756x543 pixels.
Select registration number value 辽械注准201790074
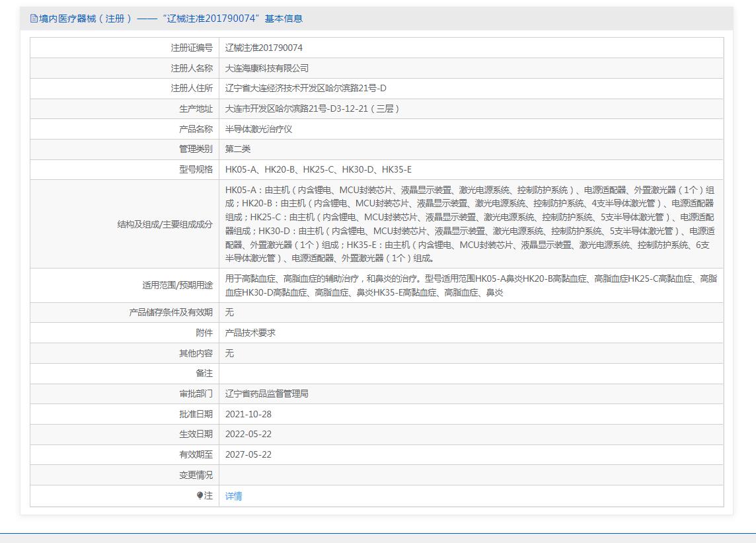[x=264, y=48]
